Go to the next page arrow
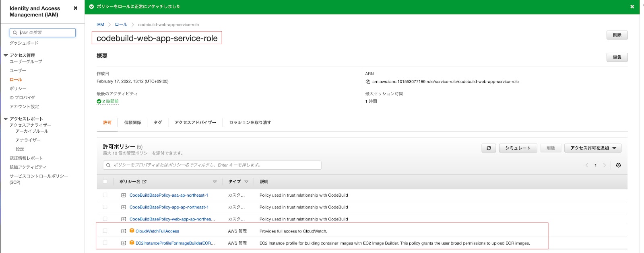The image size is (644, 253). click(604, 165)
